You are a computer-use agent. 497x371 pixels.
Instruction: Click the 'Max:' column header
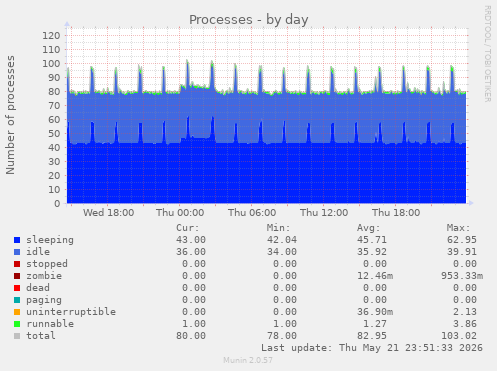(x=459, y=228)
